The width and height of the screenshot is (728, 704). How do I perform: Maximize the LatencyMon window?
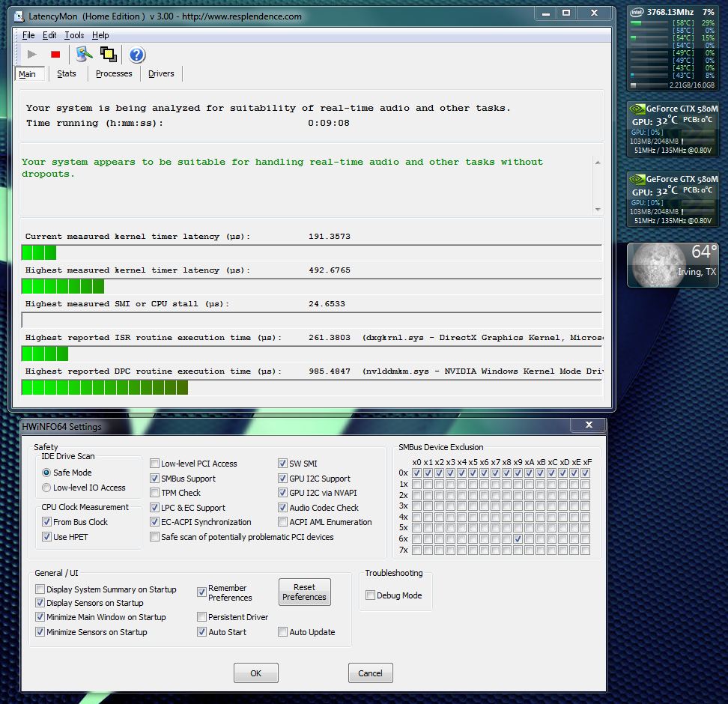(x=566, y=13)
